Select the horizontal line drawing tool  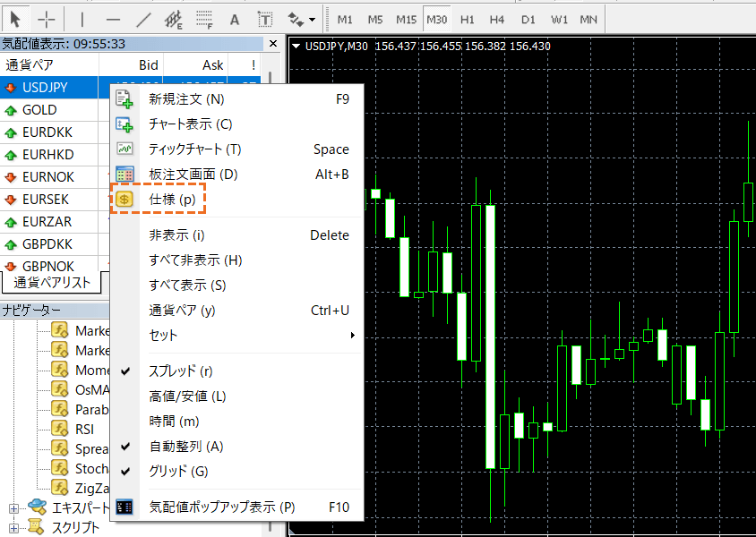[x=113, y=19]
